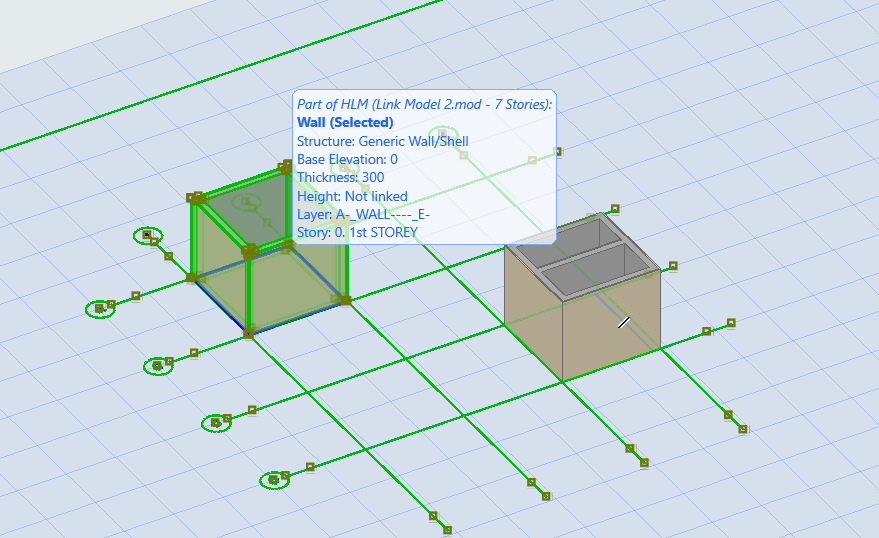Click the "Height: Not linked" tooltip line

coord(352,196)
